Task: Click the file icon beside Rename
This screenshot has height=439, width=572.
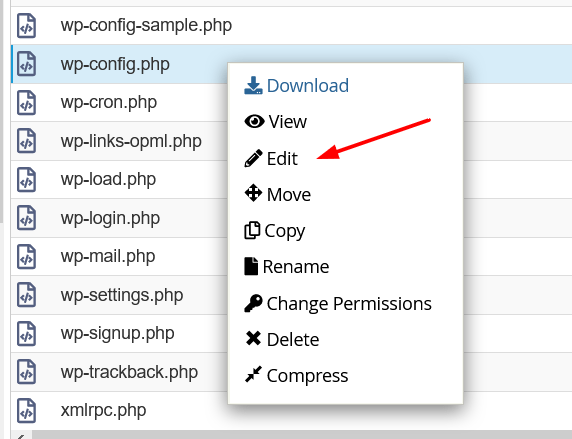Action: tap(251, 266)
